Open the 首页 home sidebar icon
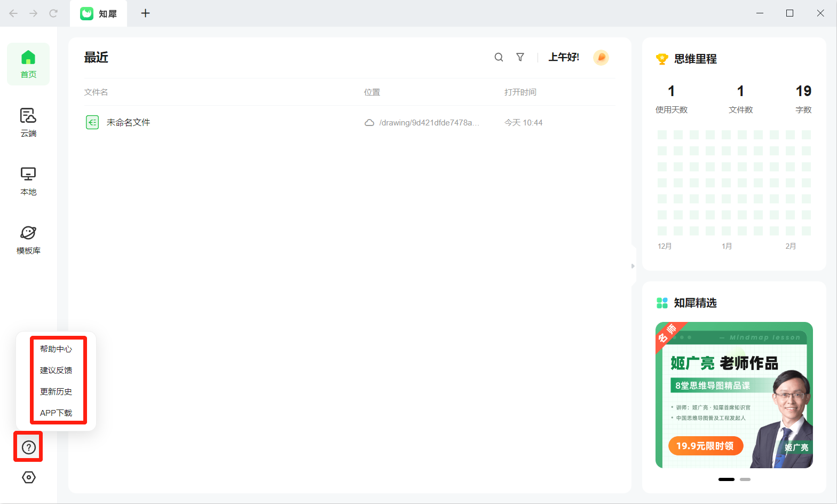Viewport: 837px width, 504px height. [x=28, y=64]
